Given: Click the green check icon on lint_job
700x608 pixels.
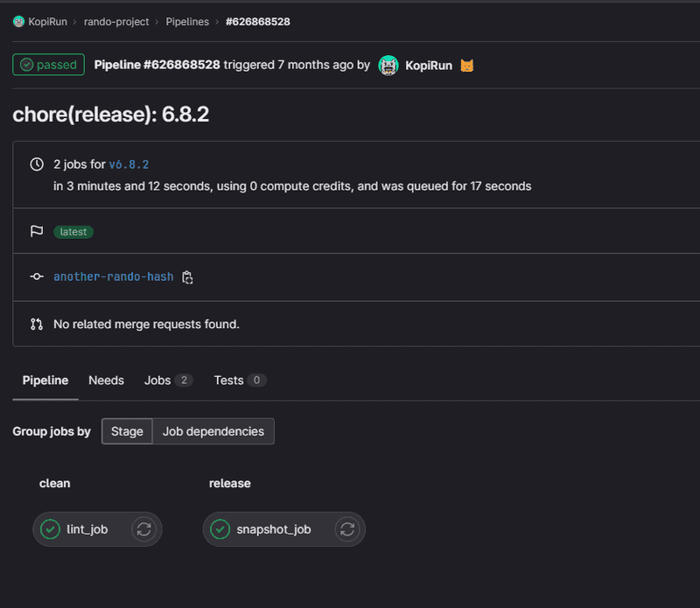Looking at the screenshot, I should (51, 529).
